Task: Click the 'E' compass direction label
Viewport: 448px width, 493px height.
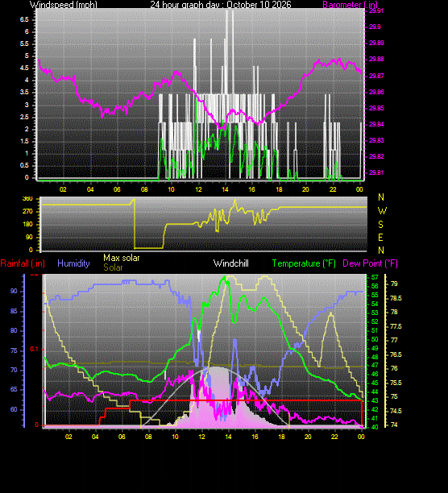Action: (x=381, y=238)
